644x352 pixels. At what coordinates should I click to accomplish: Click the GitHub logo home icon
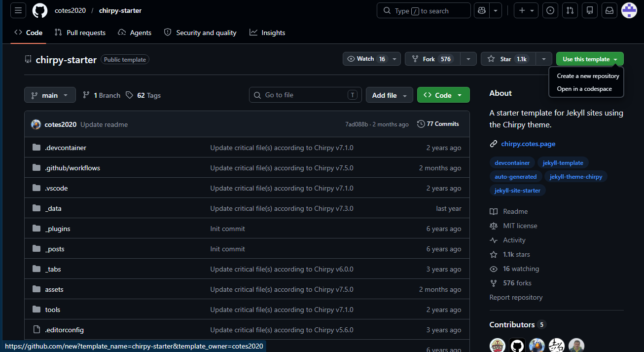40,10
